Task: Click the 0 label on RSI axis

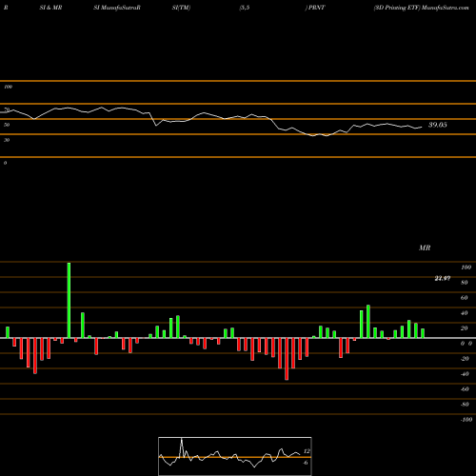Action: (x=5, y=163)
